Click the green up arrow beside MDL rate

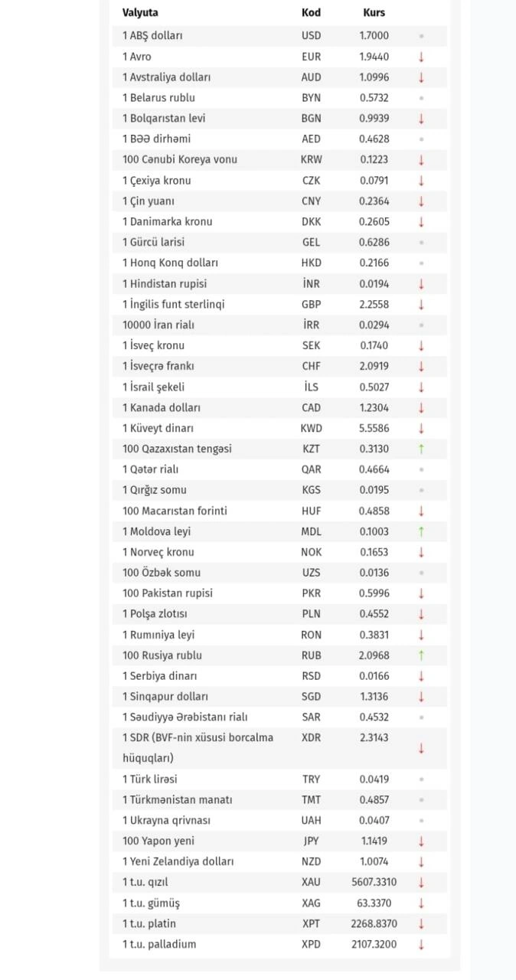[x=421, y=531]
